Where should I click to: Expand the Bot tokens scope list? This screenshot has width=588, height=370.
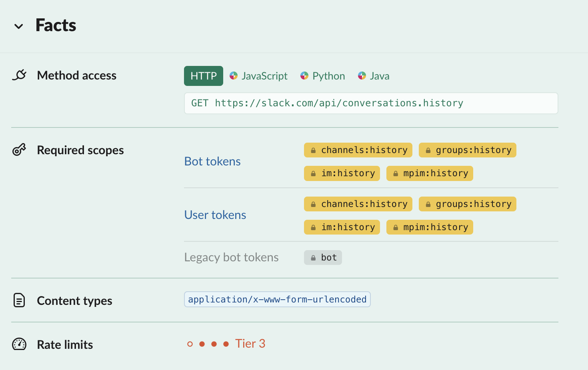(x=212, y=161)
